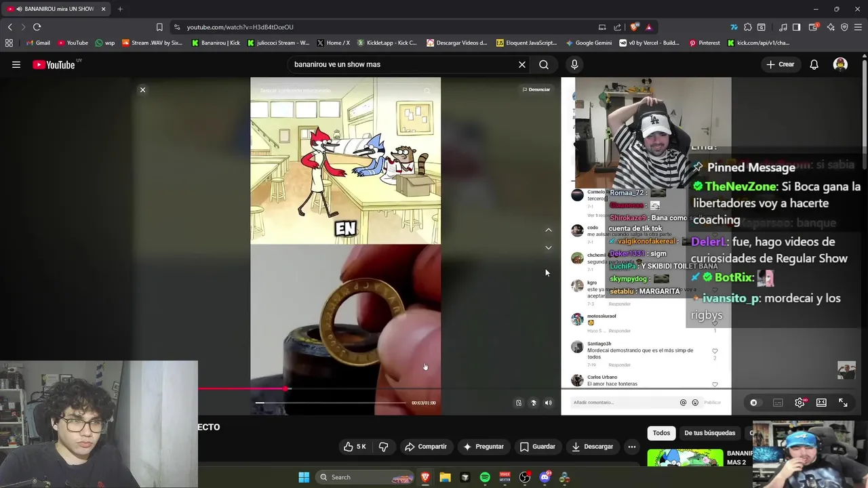Select the De tus búsquedas chip
This screenshot has height=488, width=868.
[x=709, y=433]
